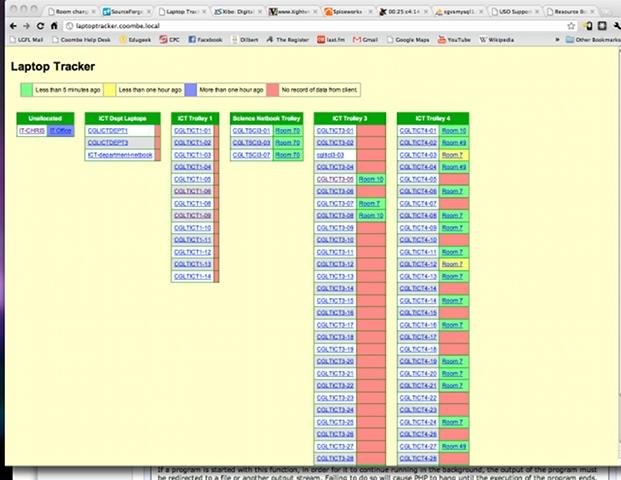This screenshot has width=621, height=480.
Task: Open the CPC bookmark
Action: 170,40
